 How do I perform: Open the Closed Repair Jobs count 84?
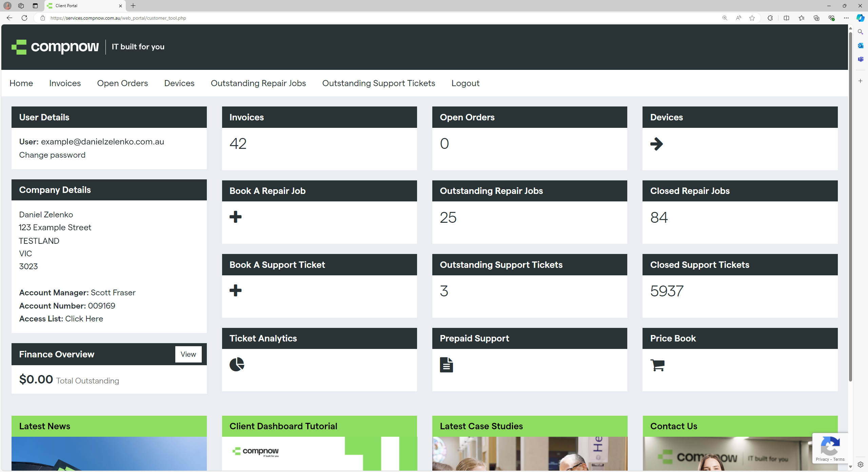click(659, 217)
